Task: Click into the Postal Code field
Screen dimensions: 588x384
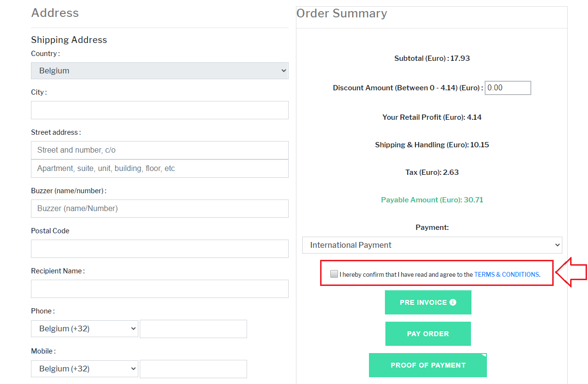Action: click(x=160, y=249)
